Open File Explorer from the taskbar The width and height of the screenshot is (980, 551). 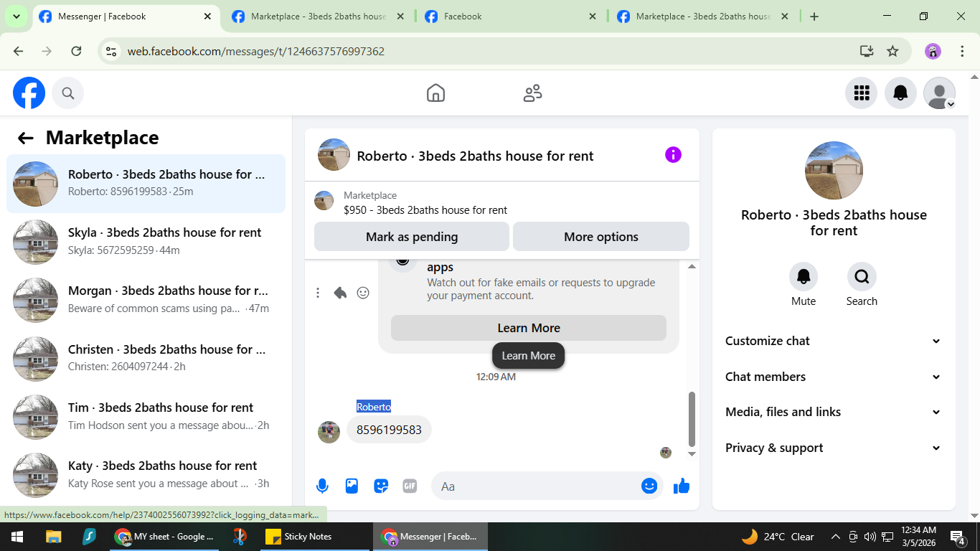tap(53, 537)
